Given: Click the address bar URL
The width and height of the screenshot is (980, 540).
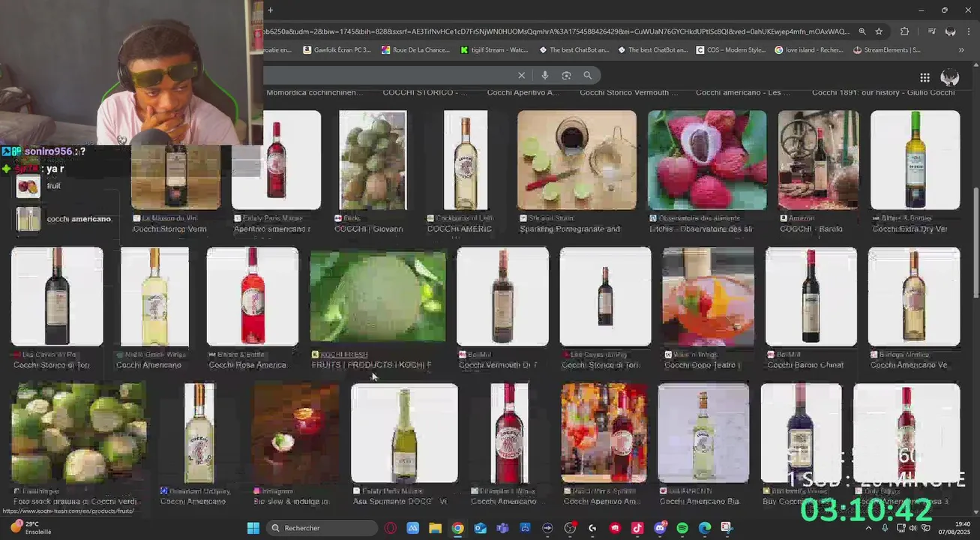Looking at the screenshot, I should pos(555,31).
